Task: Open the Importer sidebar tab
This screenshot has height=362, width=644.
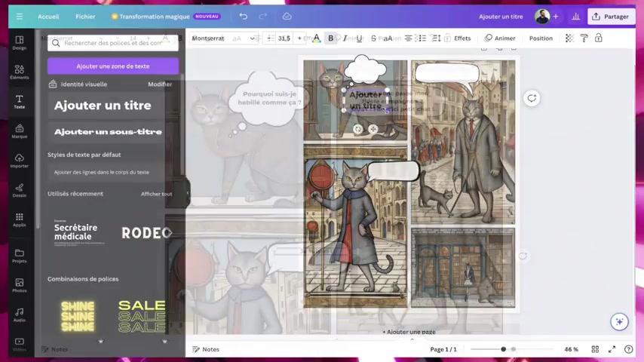Action: click(20, 161)
